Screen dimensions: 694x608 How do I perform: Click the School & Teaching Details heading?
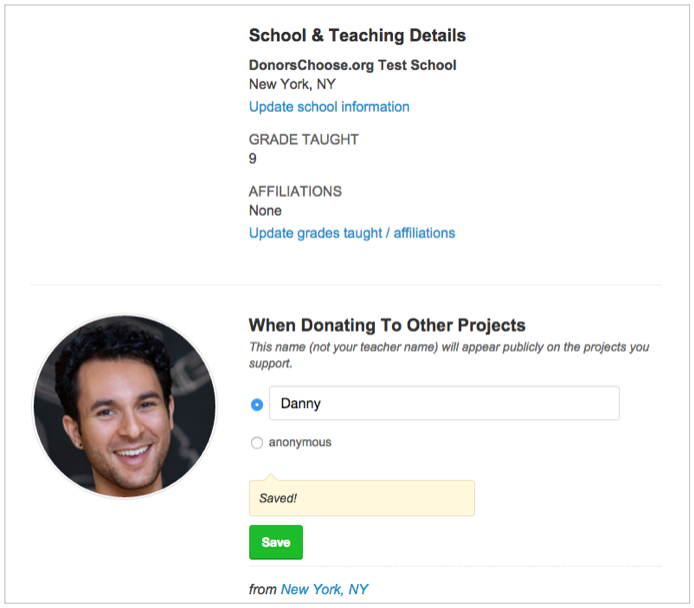tap(357, 35)
